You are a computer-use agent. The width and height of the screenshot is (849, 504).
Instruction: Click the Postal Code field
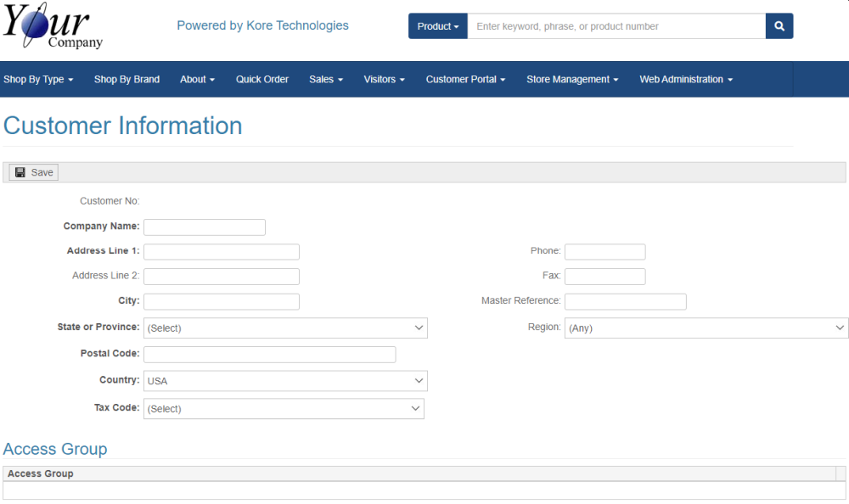pos(270,355)
